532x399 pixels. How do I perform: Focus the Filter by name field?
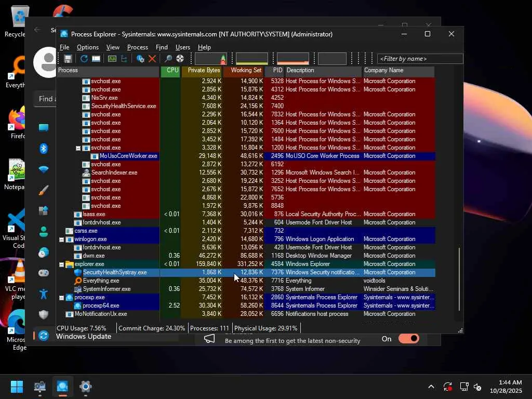point(420,59)
